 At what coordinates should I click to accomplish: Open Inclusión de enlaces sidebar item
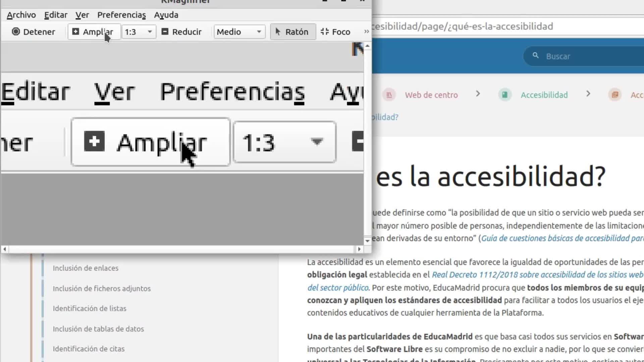click(x=86, y=268)
